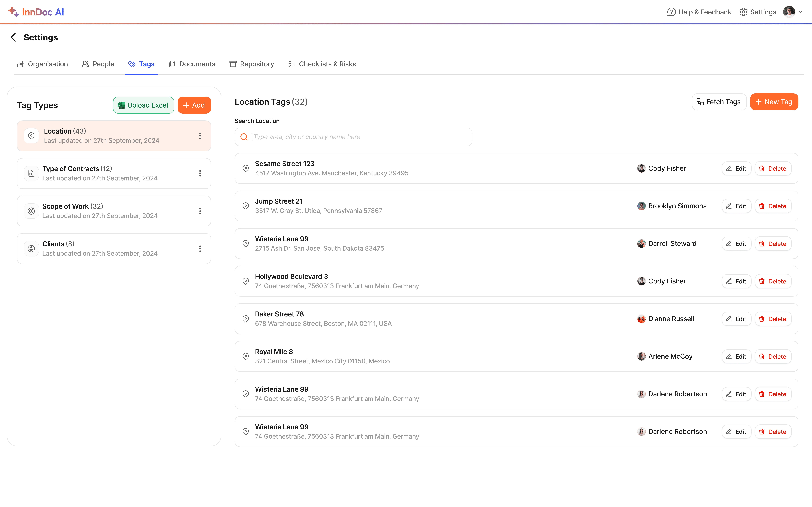Open the three-dot menu for Location
812x507 pixels.
(x=200, y=136)
